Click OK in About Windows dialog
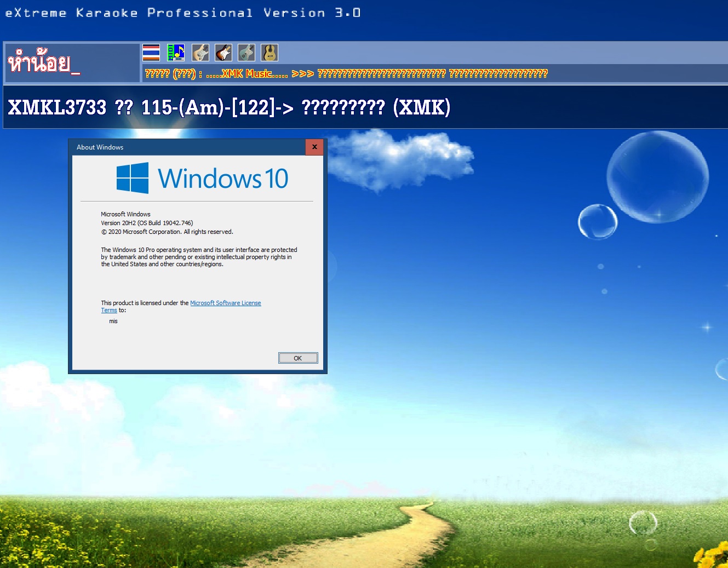The width and height of the screenshot is (728, 568). (298, 358)
